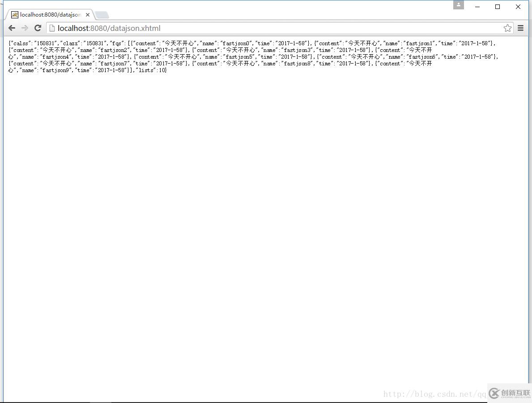Screen dimensions: 532x403
Task: Click the "fastjson3" value in the JSON text
Action: pyautogui.click(x=298, y=50)
